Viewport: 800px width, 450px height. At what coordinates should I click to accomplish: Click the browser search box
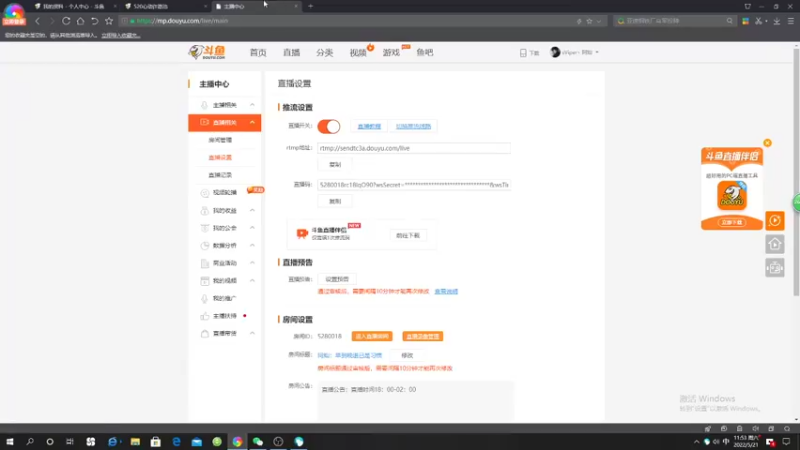click(x=674, y=21)
